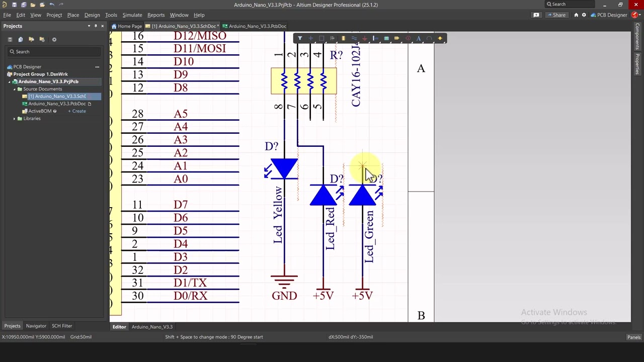Select Arduino_Nano_V3.3.SchDoc document tab

183,26
